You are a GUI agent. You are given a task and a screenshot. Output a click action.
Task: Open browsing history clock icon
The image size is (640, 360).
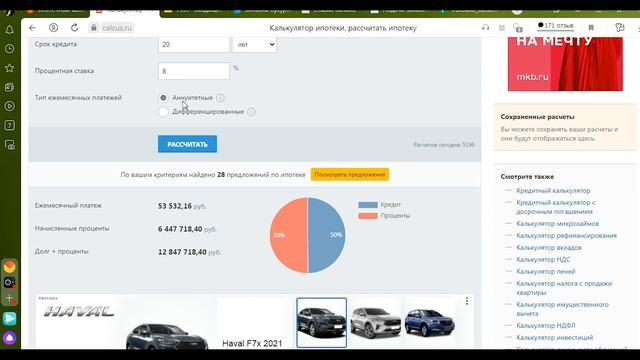point(9,49)
